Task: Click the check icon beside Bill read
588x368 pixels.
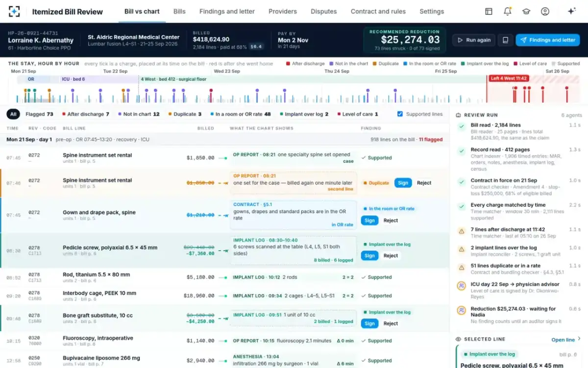Action: coord(461,127)
